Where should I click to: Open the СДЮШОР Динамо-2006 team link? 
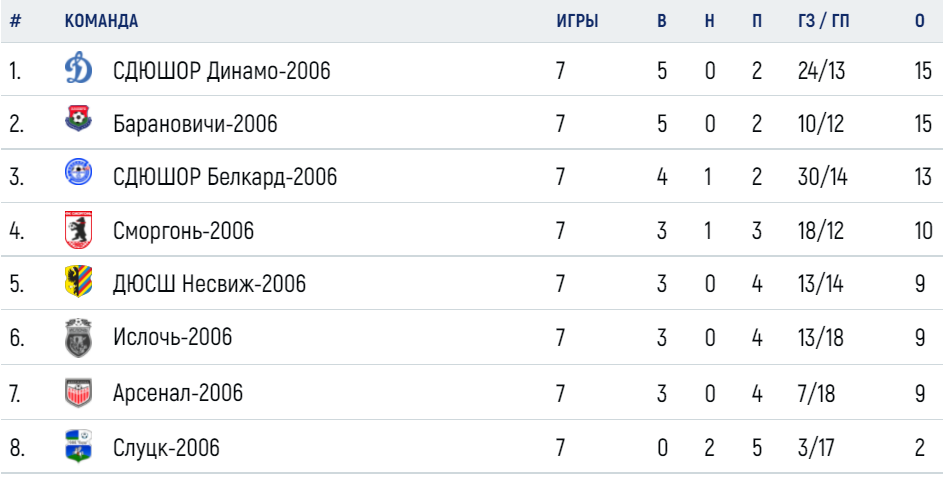(x=222, y=72)
